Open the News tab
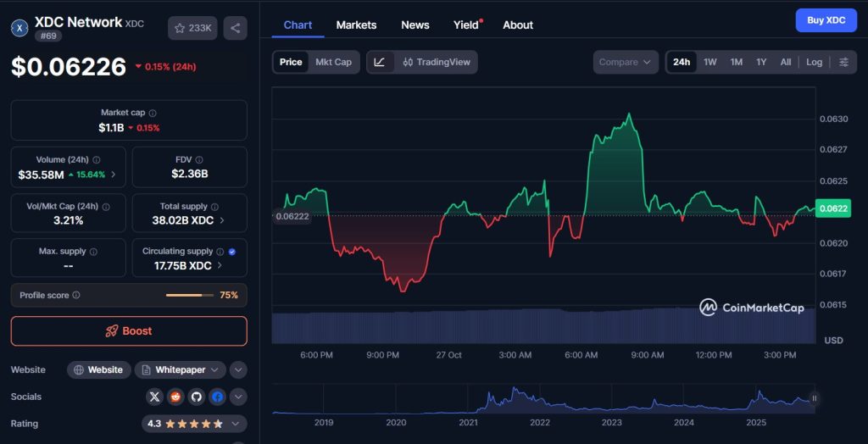 pyautogui.click(x=415, y=25)
